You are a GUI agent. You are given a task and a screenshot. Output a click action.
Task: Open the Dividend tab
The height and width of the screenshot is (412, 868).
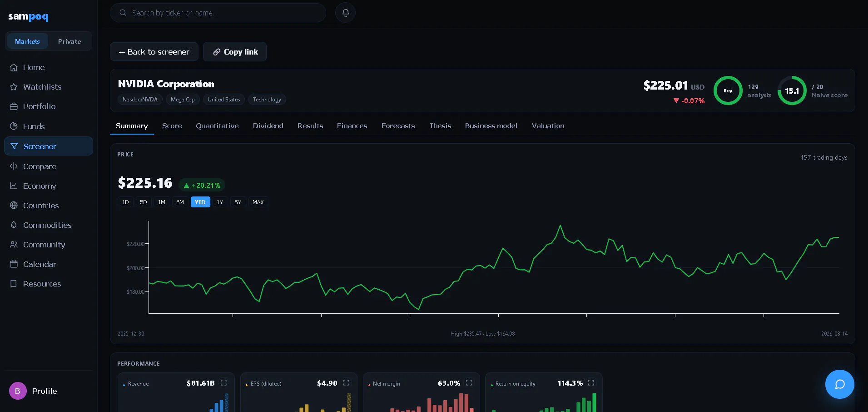click(x=268, y=126)
